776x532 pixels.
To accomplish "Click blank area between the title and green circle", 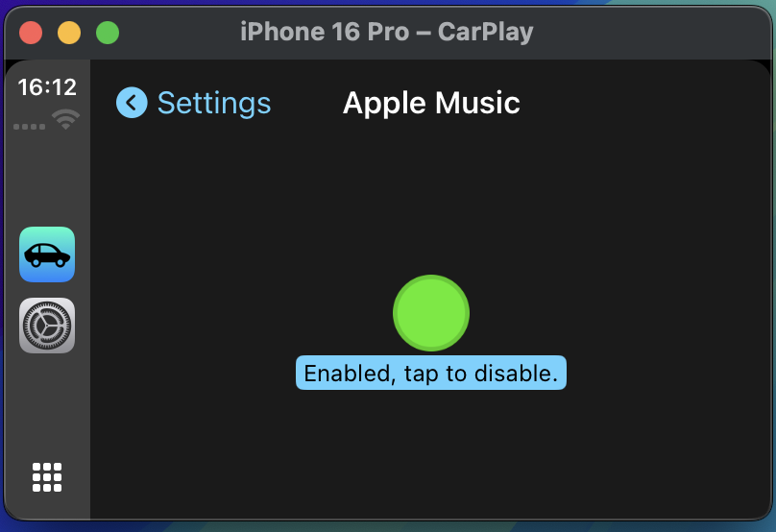I will click(431, 198).
